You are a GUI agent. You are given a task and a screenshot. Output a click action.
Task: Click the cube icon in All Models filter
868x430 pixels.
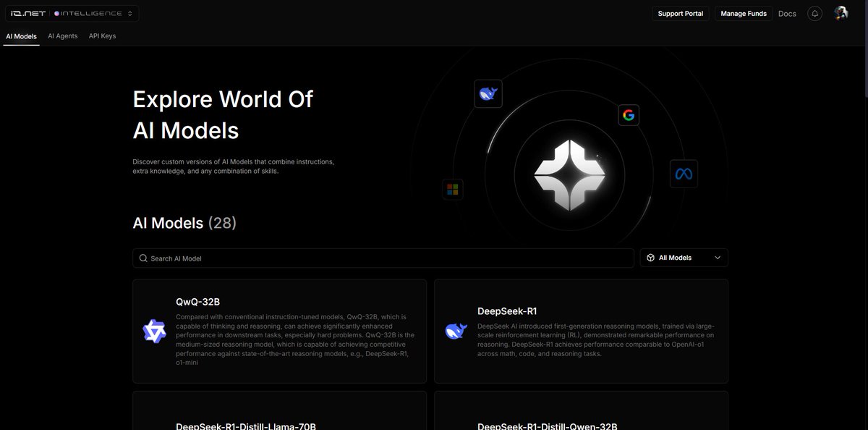coord(651,258)
